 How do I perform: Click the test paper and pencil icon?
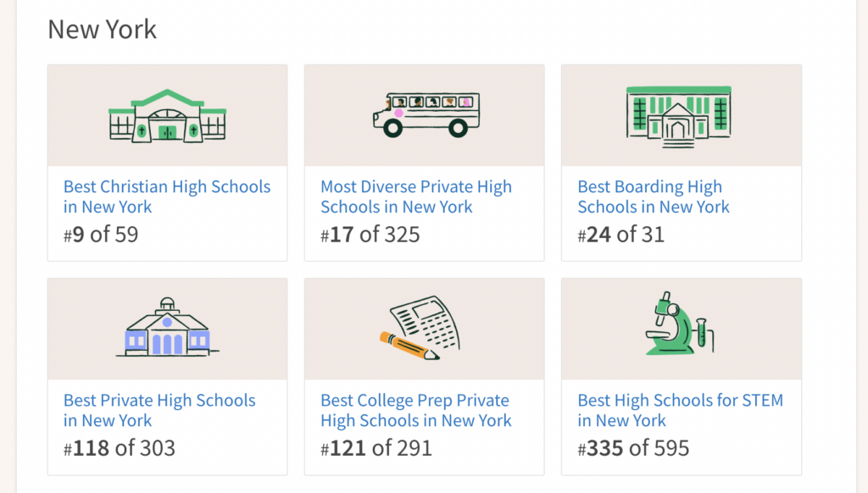(x=420, y=328)
